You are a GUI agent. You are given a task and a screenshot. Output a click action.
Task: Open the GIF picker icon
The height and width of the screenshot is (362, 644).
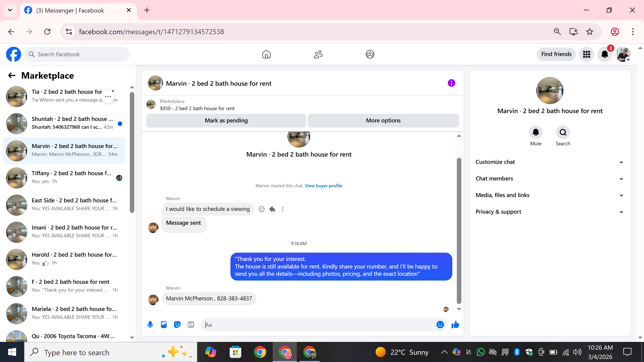191,325
